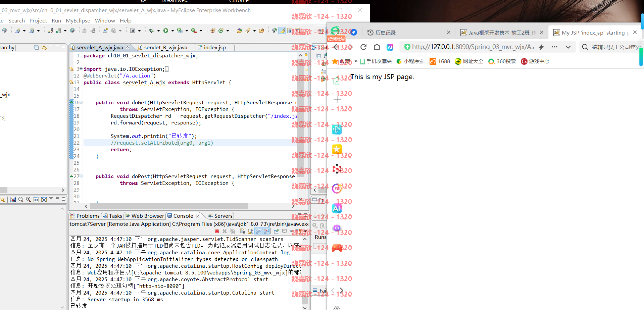
Task: Open the 网址大全 bookmark
Action: [469, 61]
